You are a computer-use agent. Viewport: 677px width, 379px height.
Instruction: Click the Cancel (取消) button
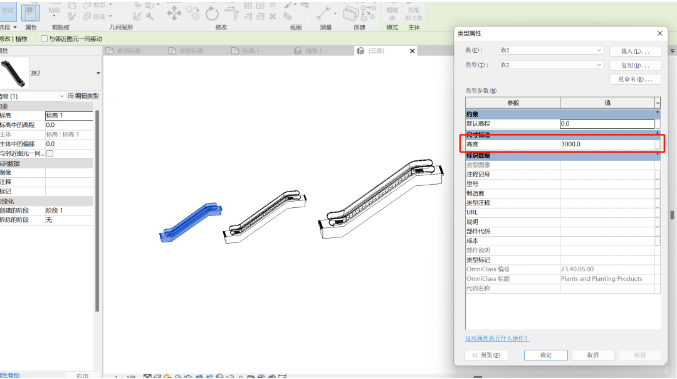593,355
